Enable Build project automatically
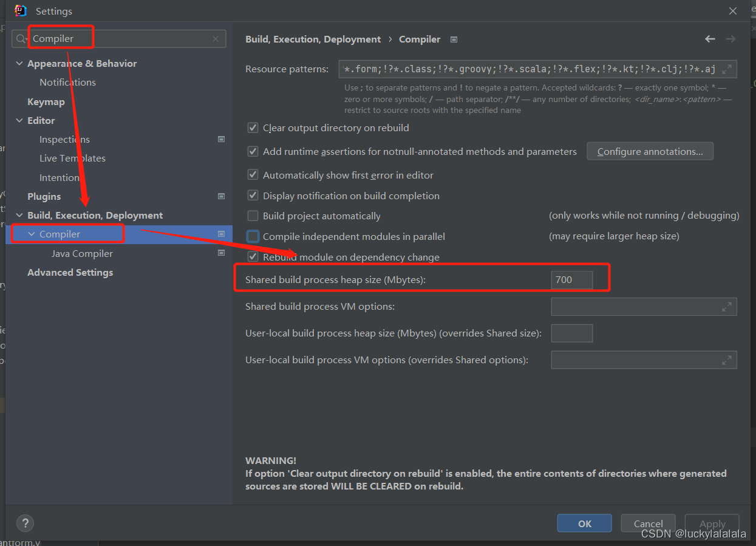The width and height of the screenshot is (756, 546). 253,216
